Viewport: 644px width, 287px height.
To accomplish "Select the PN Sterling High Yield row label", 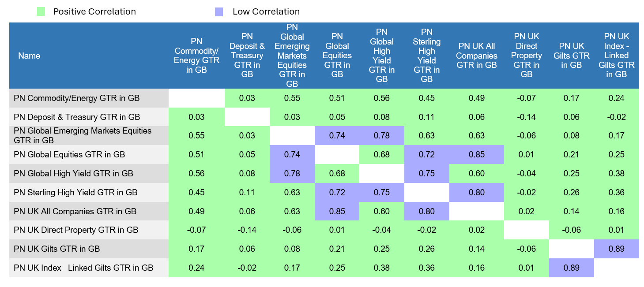I will point(75,193).
